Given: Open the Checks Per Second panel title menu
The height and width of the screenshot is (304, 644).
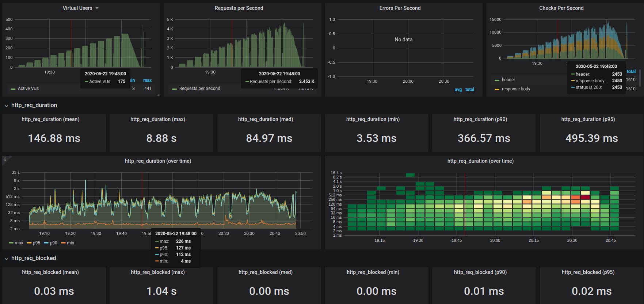Looking at the screenshot, I should click(x=561, y=8).
